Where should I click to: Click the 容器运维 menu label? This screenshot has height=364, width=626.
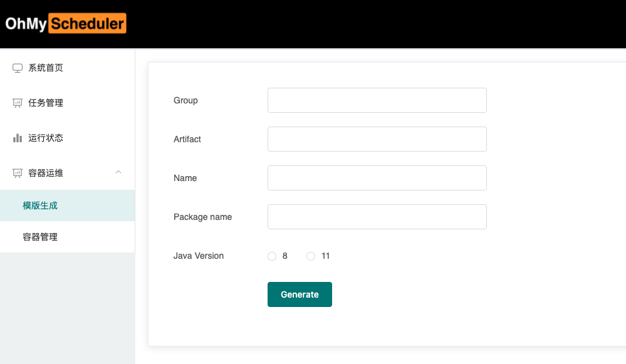46,173
